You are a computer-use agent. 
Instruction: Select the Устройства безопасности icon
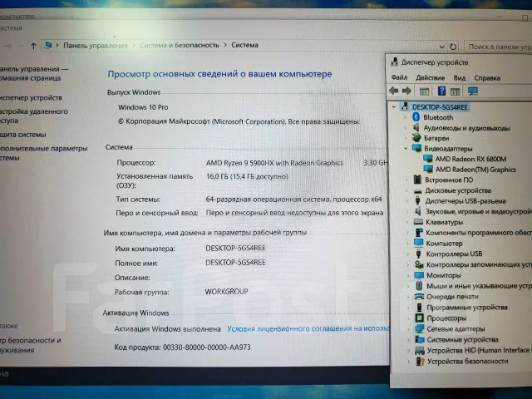pos(420,361)
